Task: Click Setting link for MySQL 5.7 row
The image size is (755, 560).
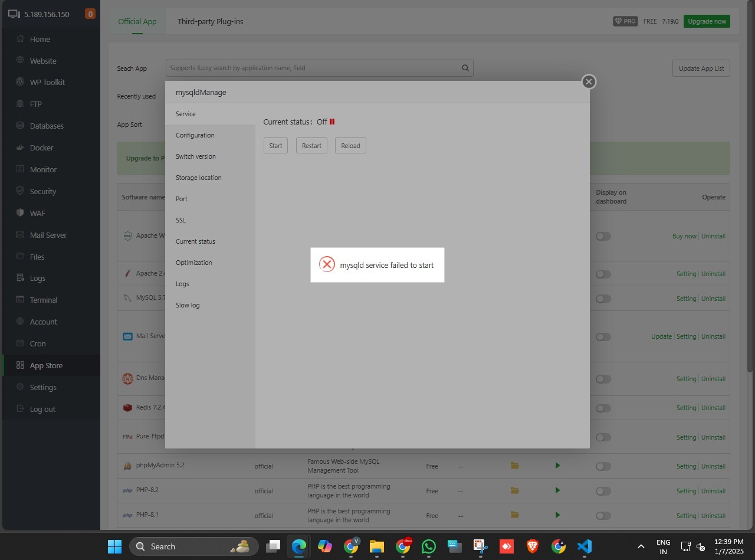Action: coord(687,299)
